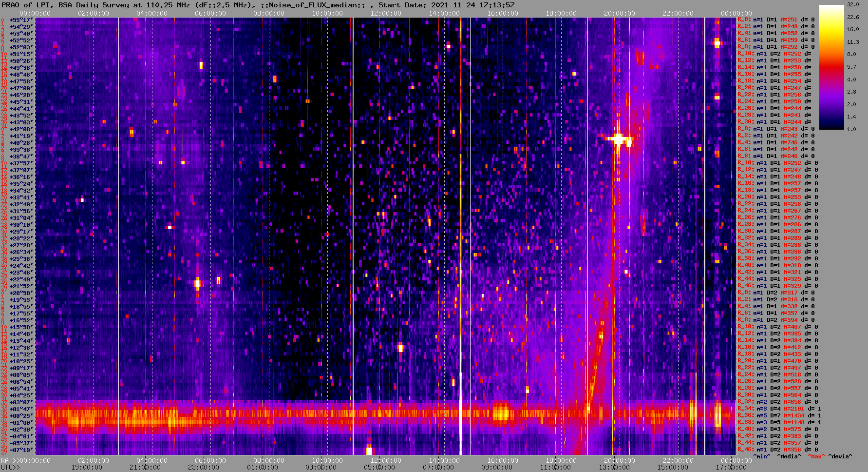Click declination label +40°28'
Viewport: 868px width, 472px height.
point(21,142)
